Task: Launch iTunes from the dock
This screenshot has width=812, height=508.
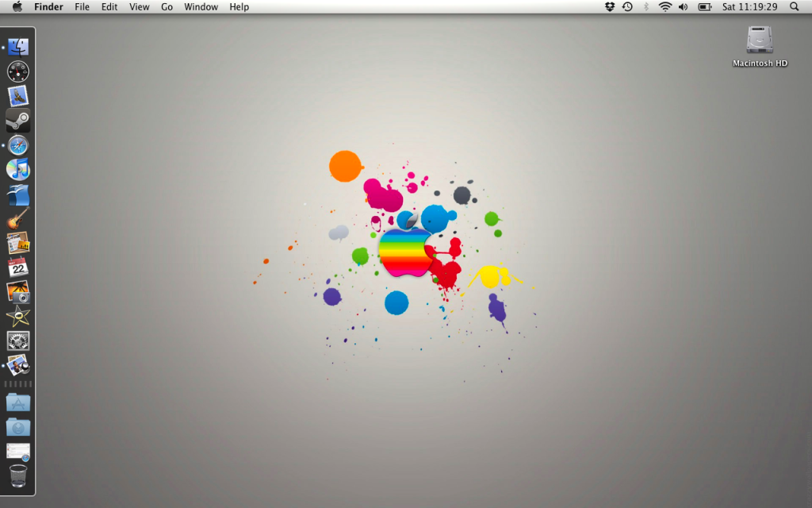Action: point(18,170)
